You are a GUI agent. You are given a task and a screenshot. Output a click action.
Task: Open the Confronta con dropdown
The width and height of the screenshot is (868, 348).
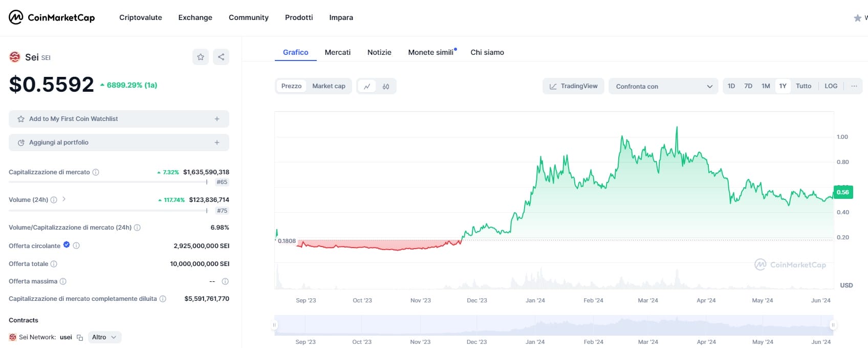664,86
